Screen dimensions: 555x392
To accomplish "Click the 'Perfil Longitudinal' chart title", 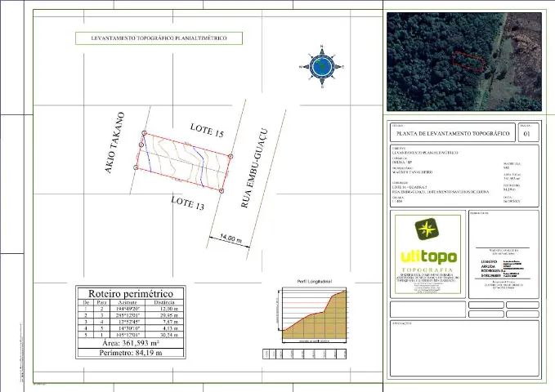I will pos(315,282).
